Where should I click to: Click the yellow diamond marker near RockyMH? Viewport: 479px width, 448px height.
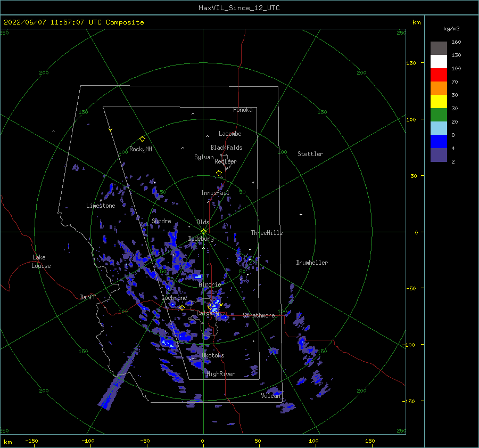tap(142, 139)
